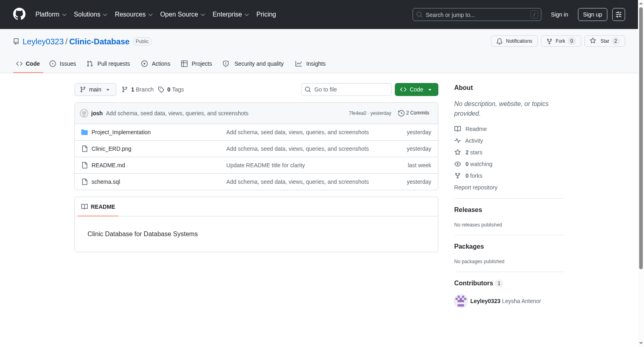Focus the Search or jump to field
Image resolution: width=644 pixels, height=347 pixels.
[477, 15]
